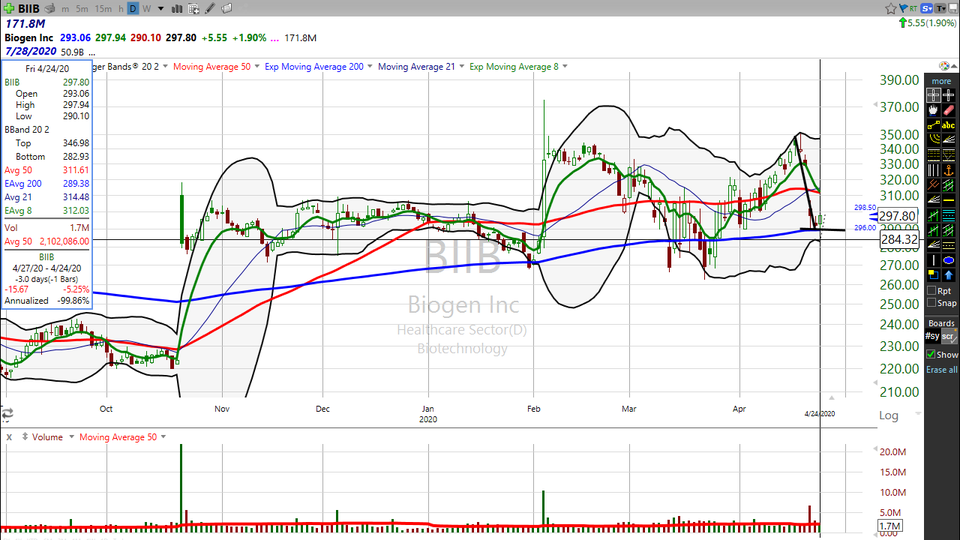Viewport: 960px width, 540px height.
Task: Click Erase all drawings
Action: tap(942, 370)
